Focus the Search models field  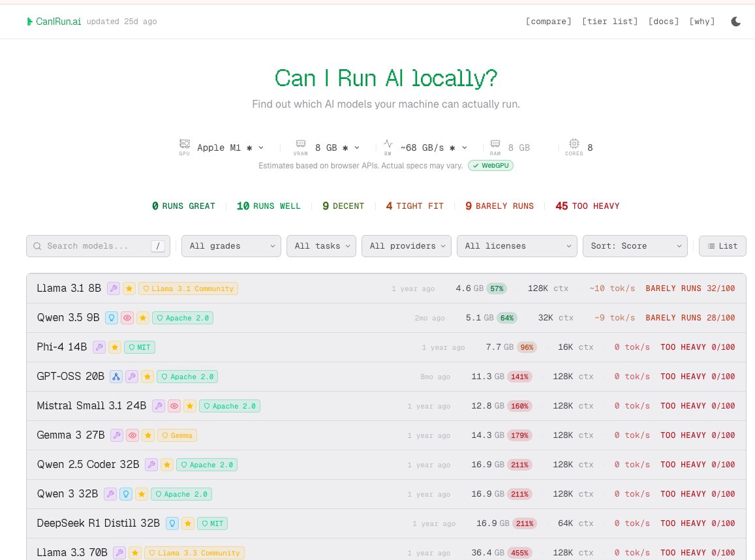tap(99, 246)
